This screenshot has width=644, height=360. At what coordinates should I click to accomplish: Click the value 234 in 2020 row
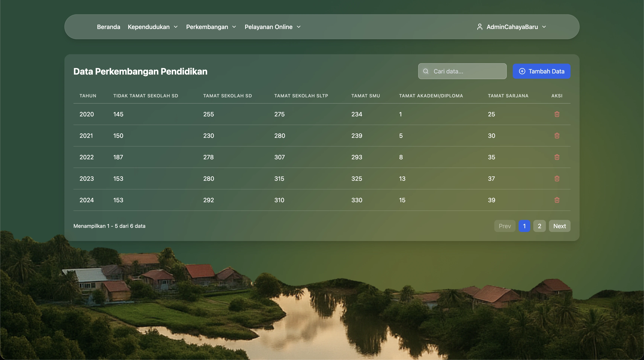pyautogui.click(x=357, y=114)
